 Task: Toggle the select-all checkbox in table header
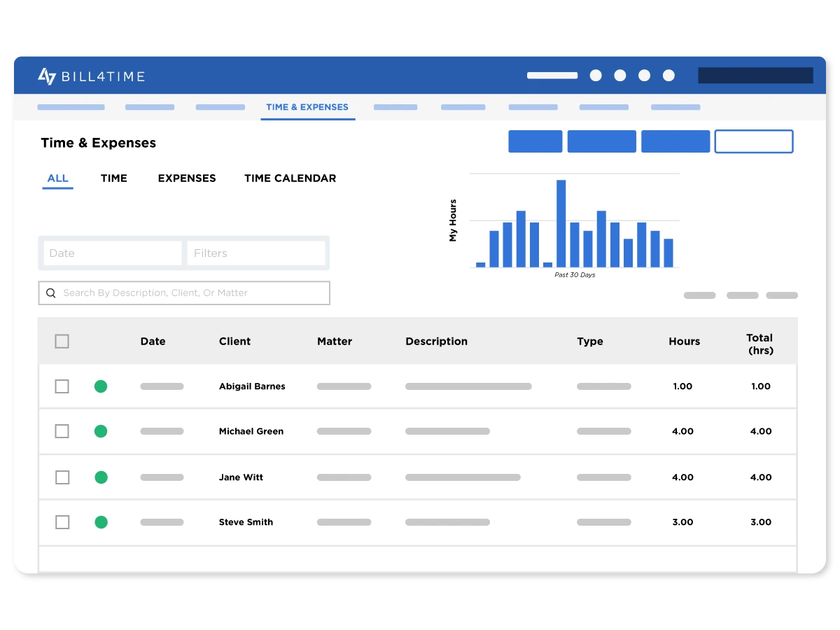coord(62,342)
